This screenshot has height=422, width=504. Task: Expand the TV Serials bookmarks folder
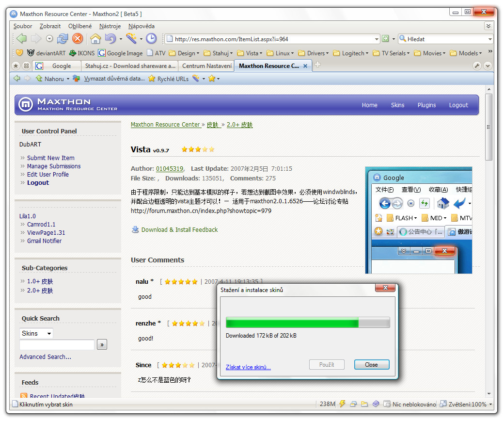pyautogui.click(x=391, y=53)
